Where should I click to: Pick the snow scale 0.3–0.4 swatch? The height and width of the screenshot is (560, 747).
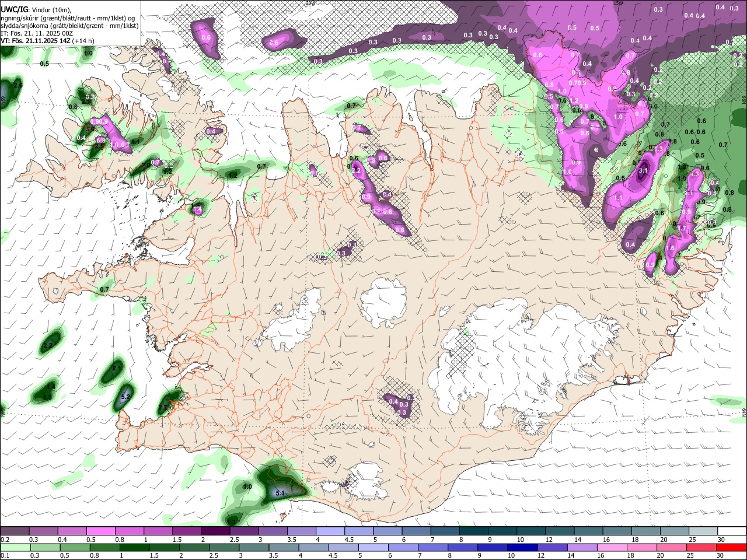coord(43,531)
